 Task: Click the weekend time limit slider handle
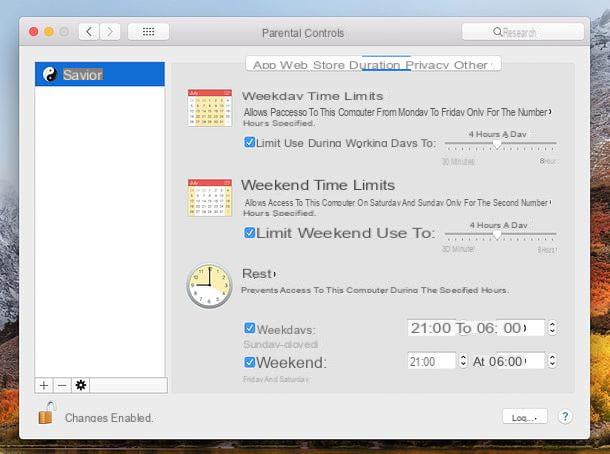[x=497, y=235]
